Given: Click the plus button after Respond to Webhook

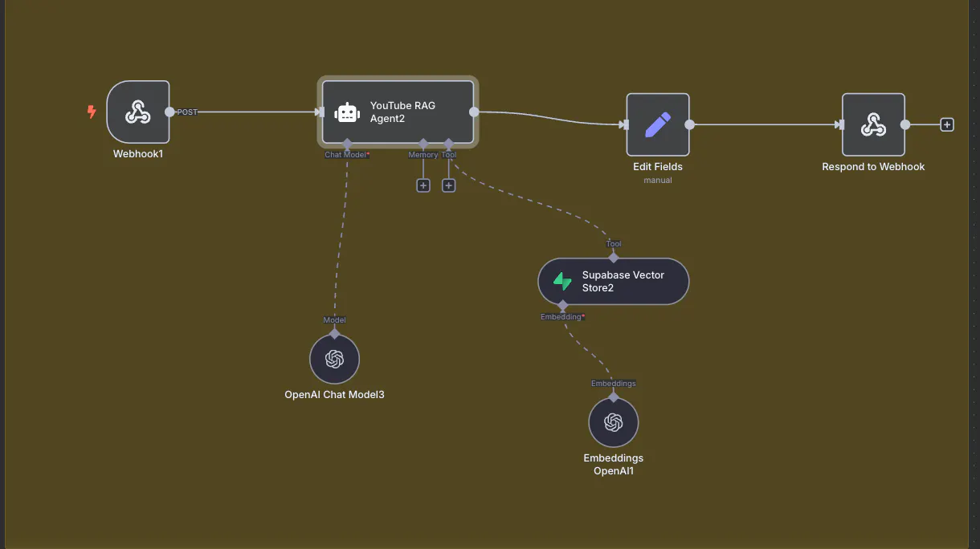Looking at the screenshot, I should tap(947, 124).
